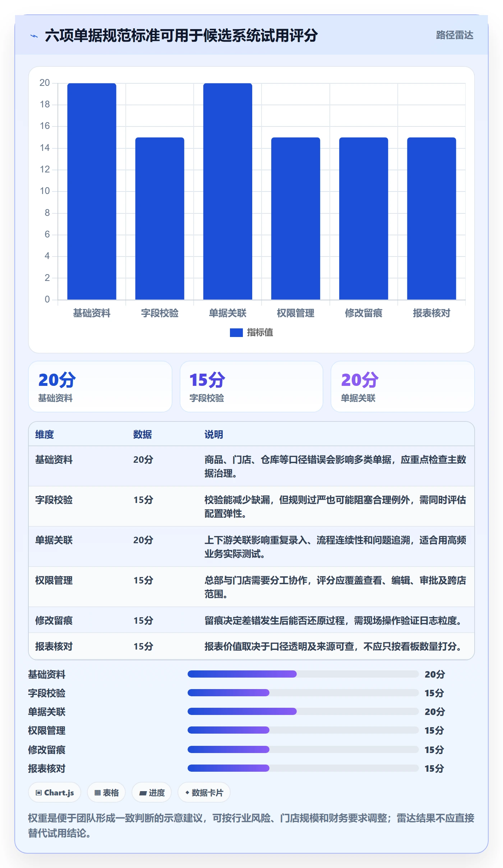The height and width of the screenshot is (868, 503).
Task: Click the diamond icon in 数据卡片 chip
Action: pos(187,792)
